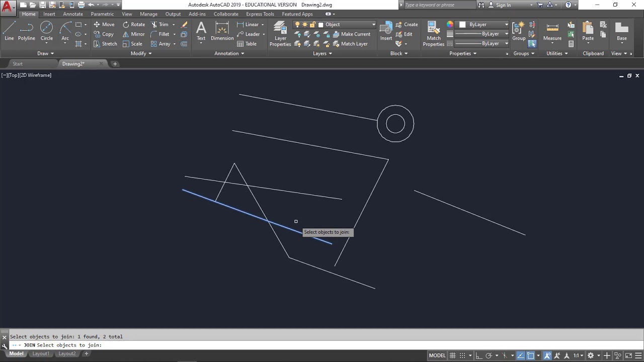
Task: Select the Circle tool
Action: 46,31
